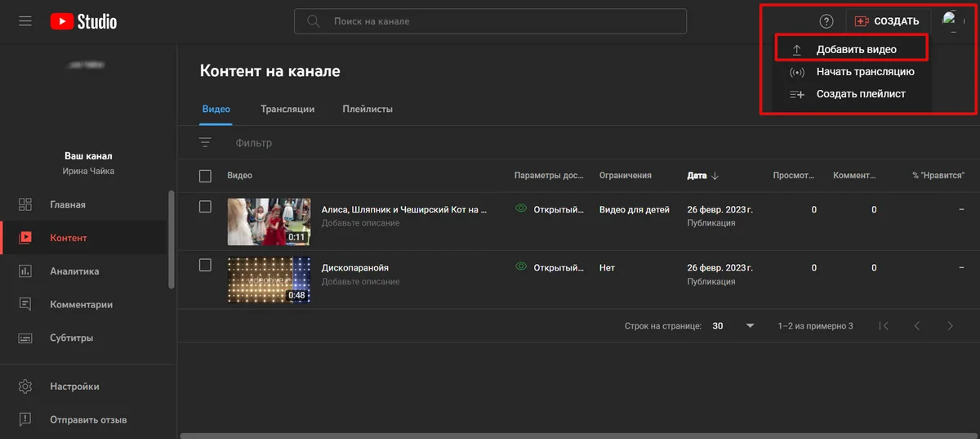Click the Поиск на канале search field
The image size is (980, 439).
click(x=490, y=21)
